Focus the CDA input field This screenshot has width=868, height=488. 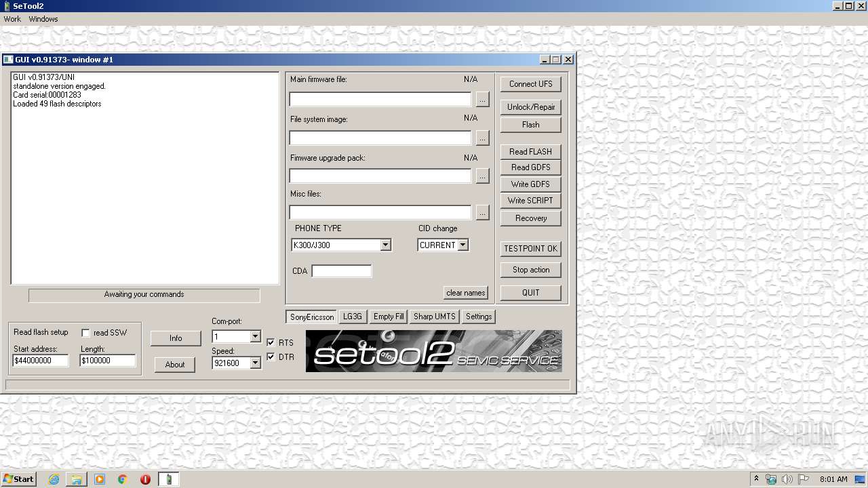[342, 271]
